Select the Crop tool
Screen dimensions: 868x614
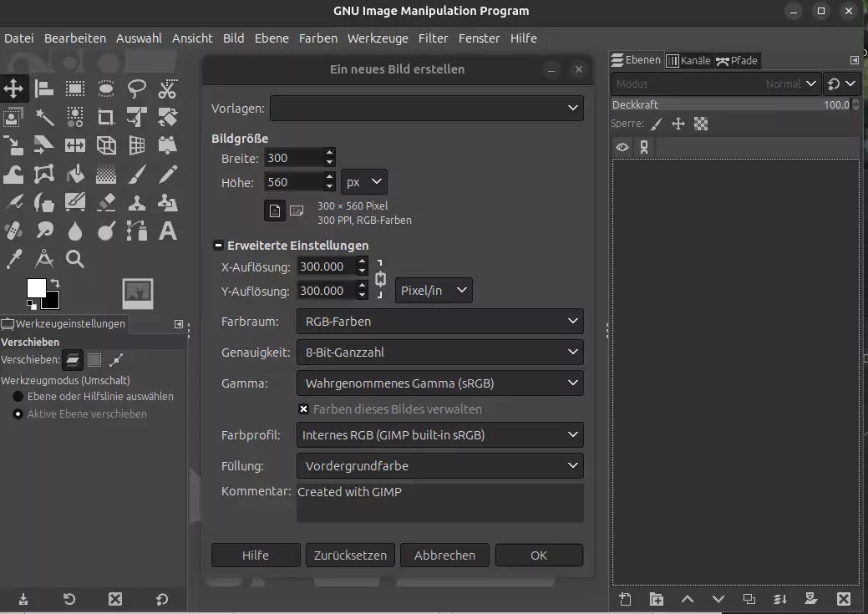106,117
